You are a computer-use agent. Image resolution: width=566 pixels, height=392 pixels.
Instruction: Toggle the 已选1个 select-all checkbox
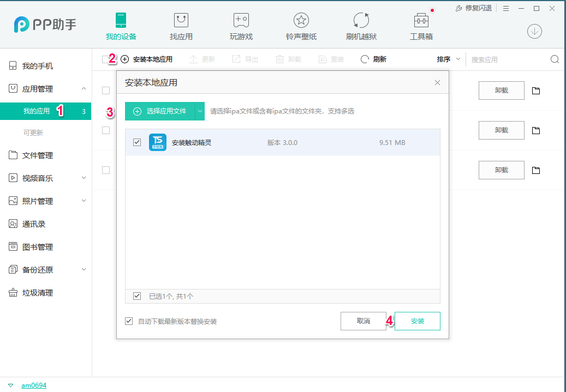[137, 295]
